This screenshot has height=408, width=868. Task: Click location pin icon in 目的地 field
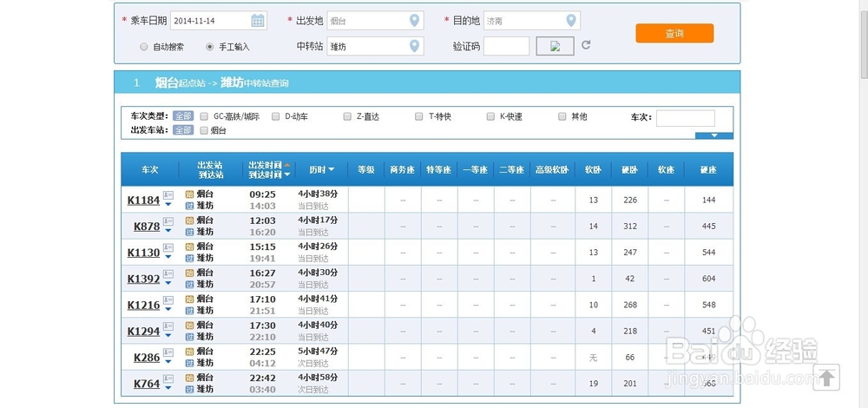(x=571, y=21)
